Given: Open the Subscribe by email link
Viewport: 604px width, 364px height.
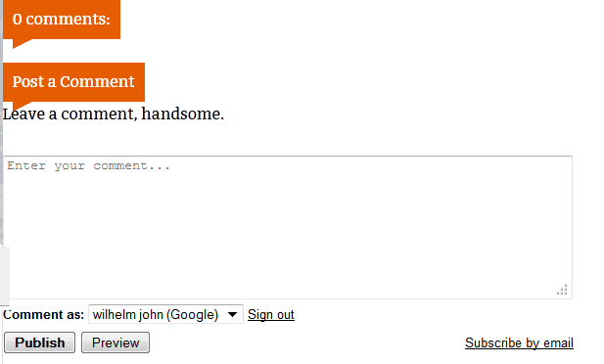Looking at the screenshot, I should click(x=519, y=342).
